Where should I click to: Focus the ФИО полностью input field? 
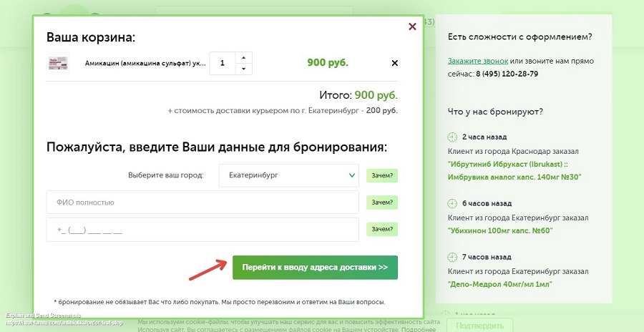click(x=203, y=202)
